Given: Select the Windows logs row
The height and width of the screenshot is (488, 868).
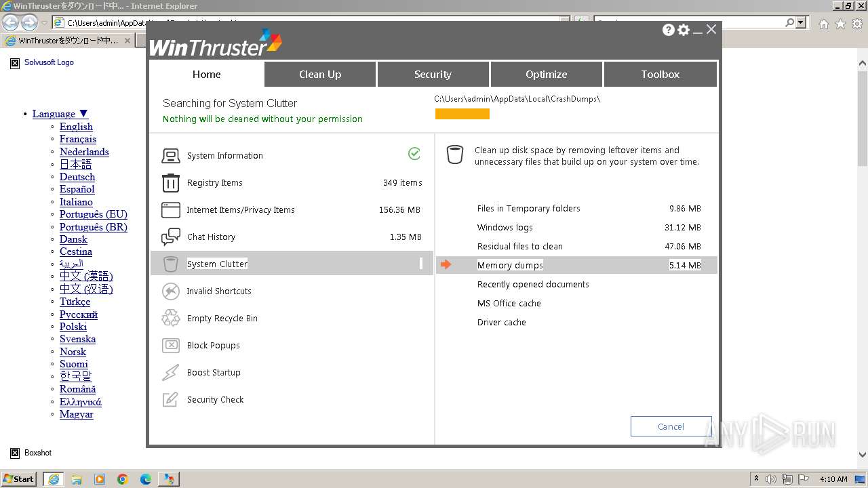Looking at the screenshot, I should click(x=576, y=228).
